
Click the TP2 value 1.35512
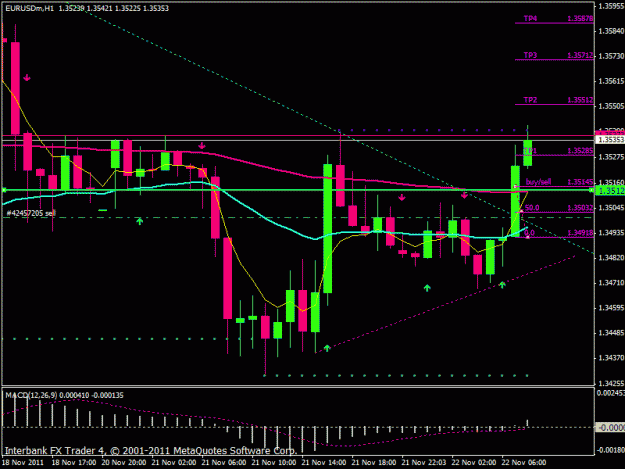point(580,100)
